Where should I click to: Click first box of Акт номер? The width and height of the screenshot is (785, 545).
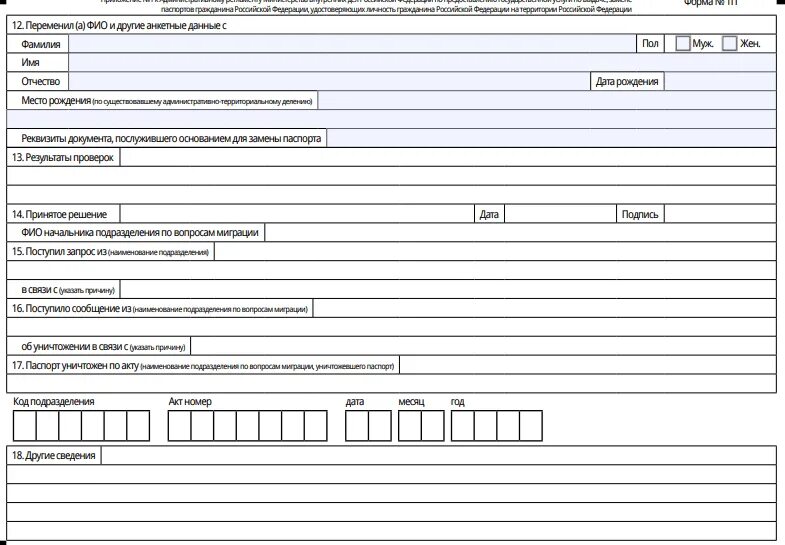(x=180, y=426)
